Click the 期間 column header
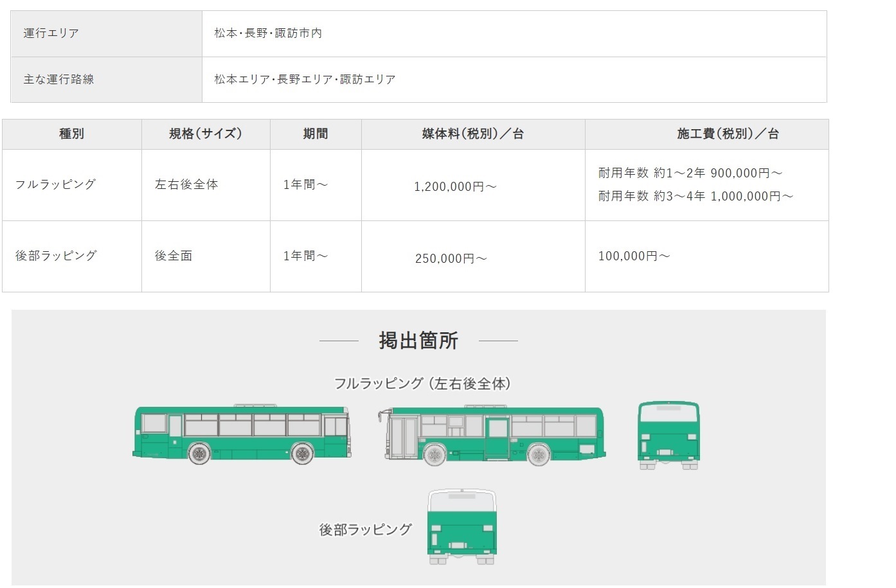Viewport: 896px width, 588px height. tap(316, 134)
